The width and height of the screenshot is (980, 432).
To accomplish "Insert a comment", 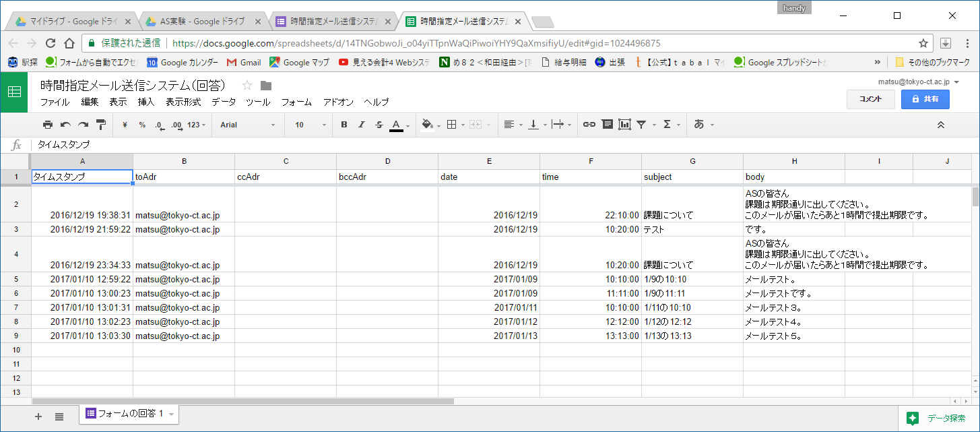I will coord(607,125).
